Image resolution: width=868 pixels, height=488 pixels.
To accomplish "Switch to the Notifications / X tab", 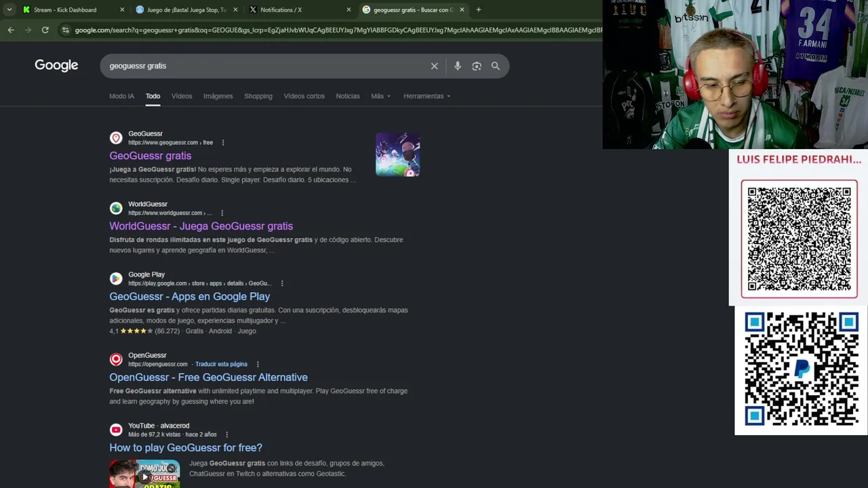I will (300, 9).
